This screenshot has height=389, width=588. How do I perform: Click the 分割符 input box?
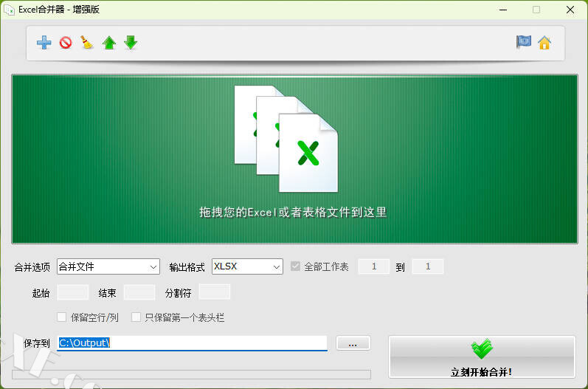pyautogui.click(x=215, y=292)
